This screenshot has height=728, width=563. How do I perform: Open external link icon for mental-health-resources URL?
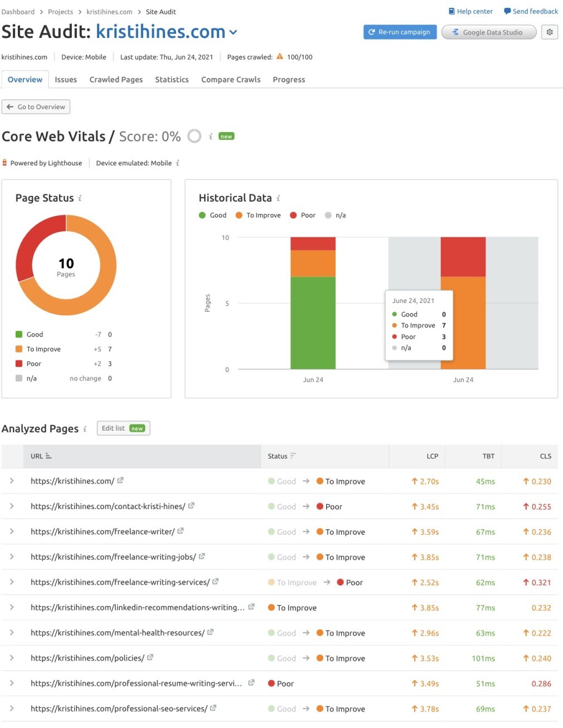(x=210, y=632)
